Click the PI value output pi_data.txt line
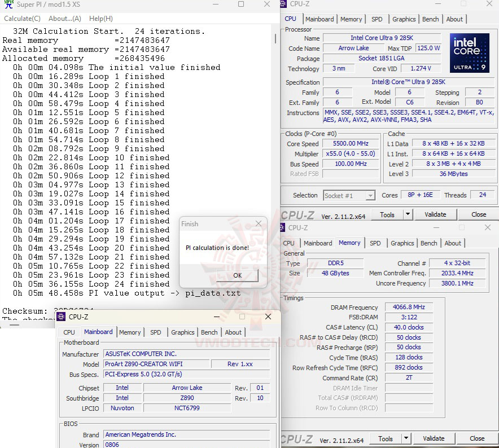499x448 pixels. coord(126,293)
